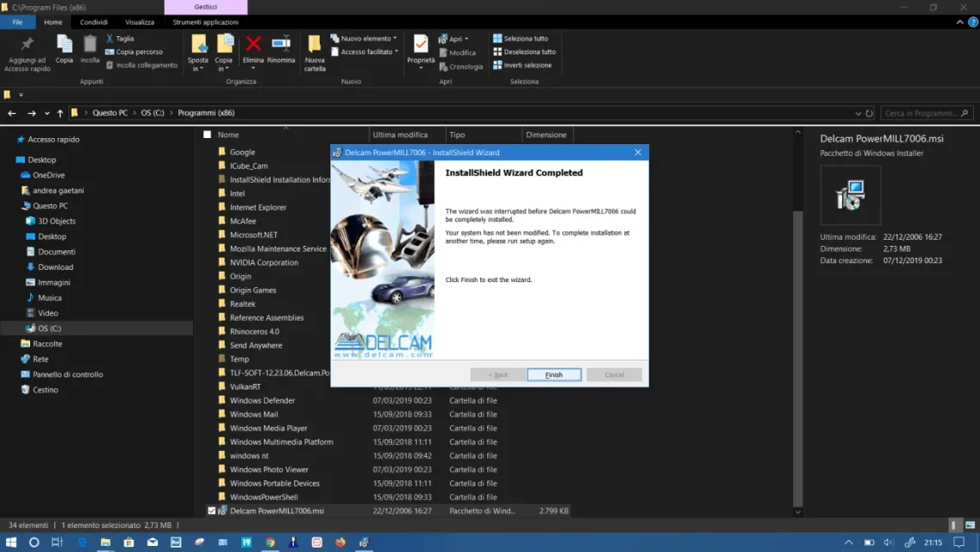The height and width of the screenshot is (552, 980).
Task: Open the Strumenti applicazioni tab
Action: (x=206, y=22)
